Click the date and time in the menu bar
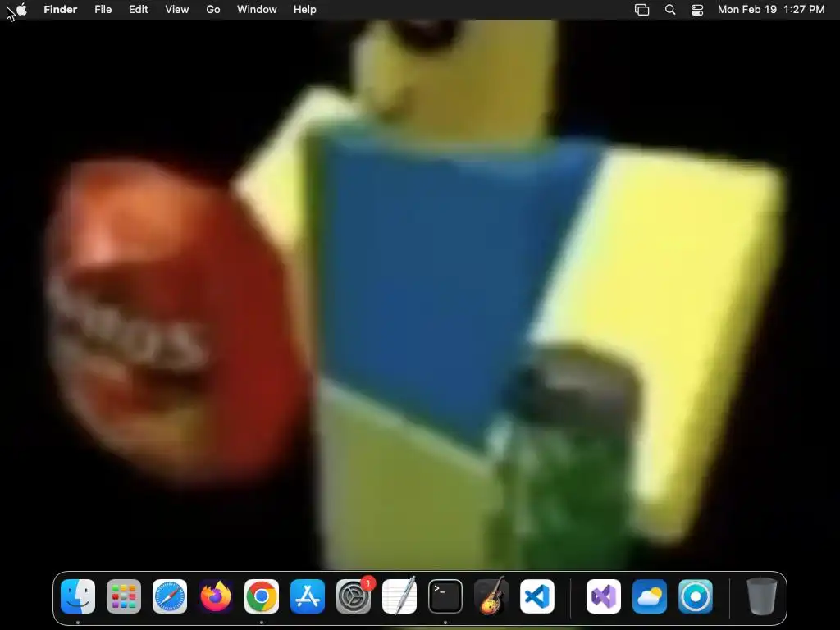This screenshot has width=840, height=630. pos(771,10)
